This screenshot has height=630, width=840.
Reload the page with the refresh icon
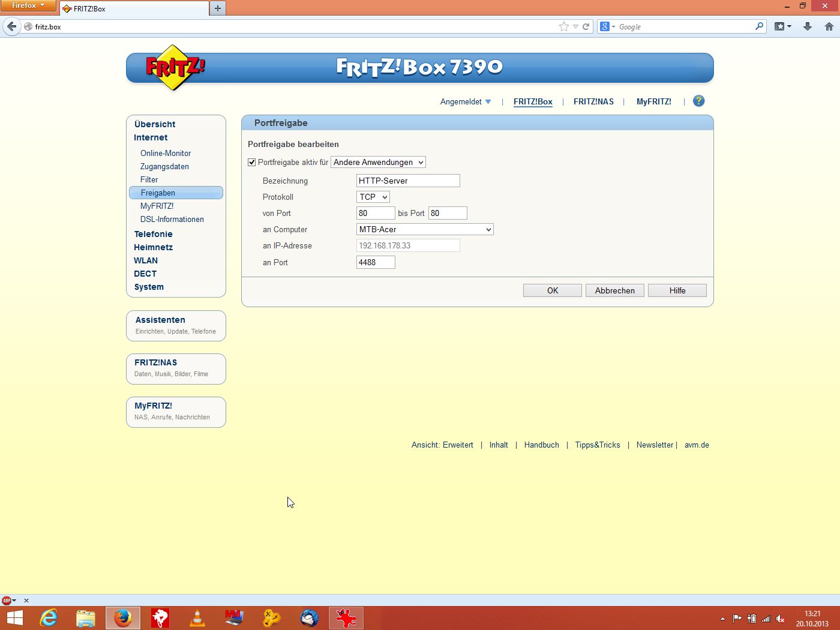coord(586,26)
